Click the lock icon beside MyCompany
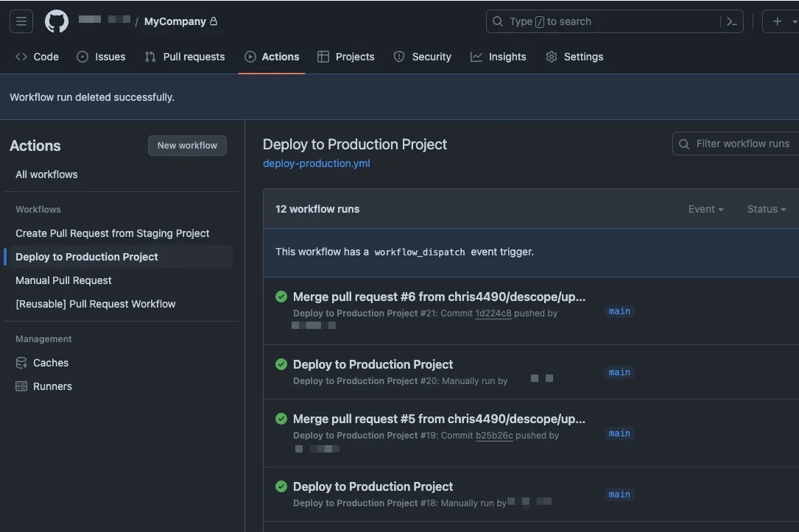799x532 pixels. [214, 21]
